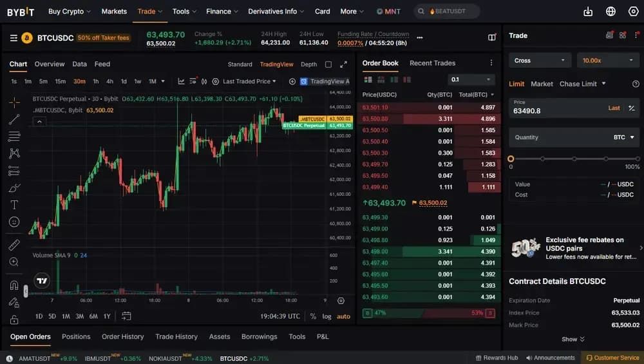Open the settings hexagon icon in header
Image resolution: width=644 pixels, height=364 pixels.
pyautogui.click(x=633, y=12)
